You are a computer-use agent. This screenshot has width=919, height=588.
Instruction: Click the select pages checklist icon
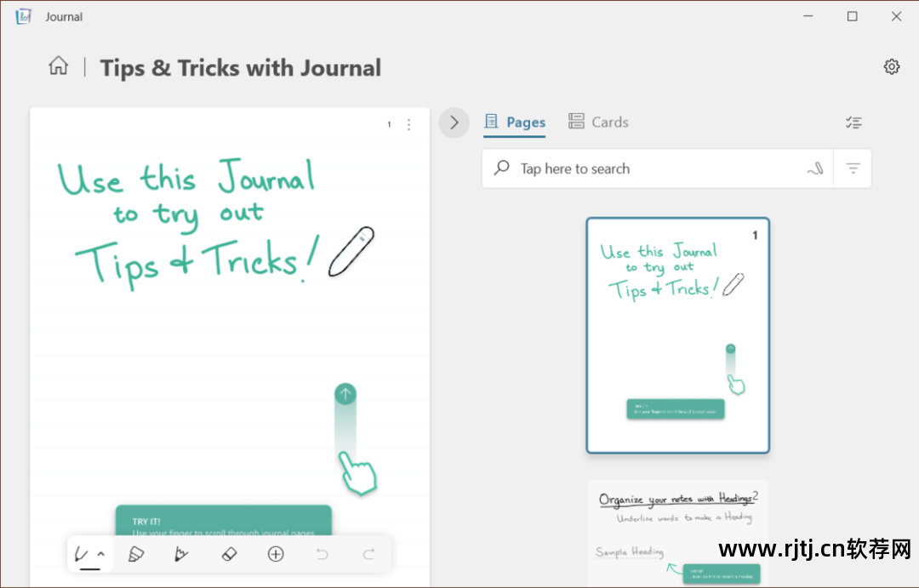click(853, 123)
